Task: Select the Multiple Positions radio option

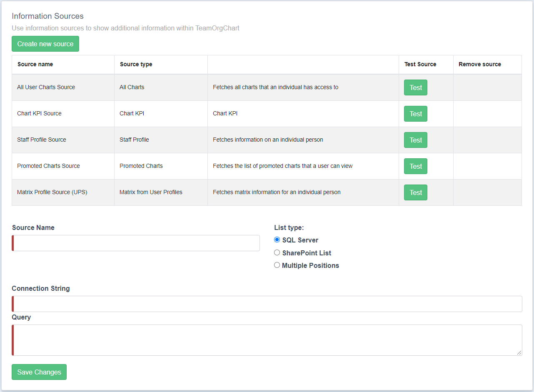Action: click(x=277, y=265)
